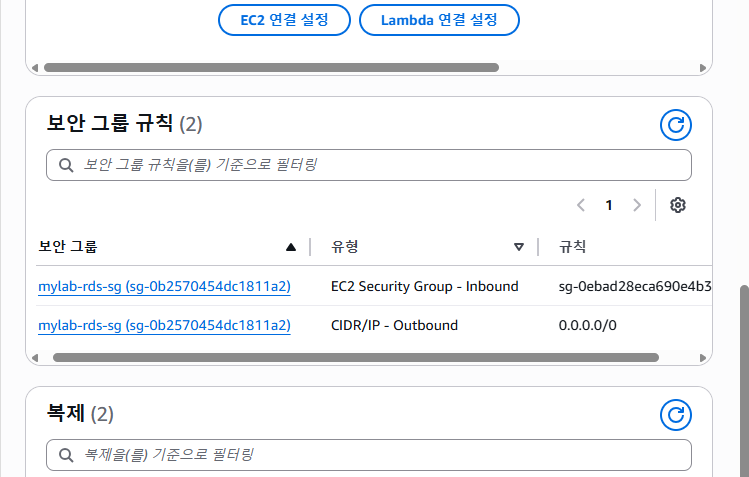749x477 pixels.
Task: Focus the 복제 filter input field
Action: pyautogui.click(x=369, y=455)
